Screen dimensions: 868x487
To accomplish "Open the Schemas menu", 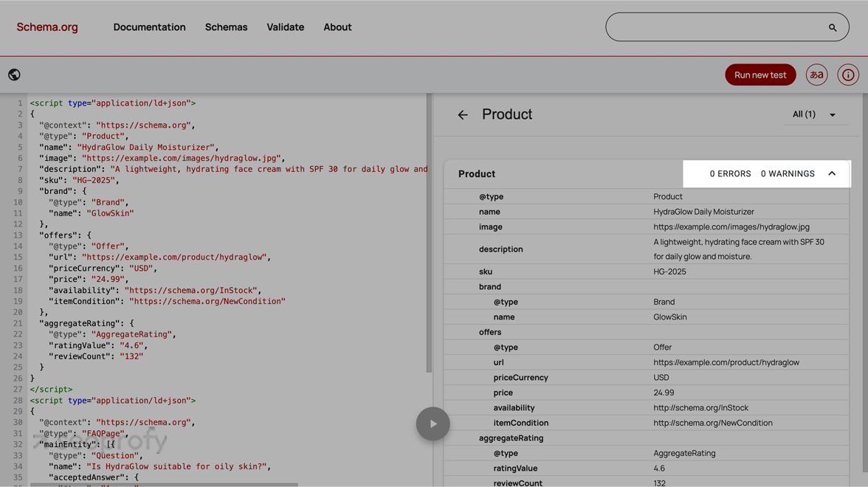I will tap(227, 27).
